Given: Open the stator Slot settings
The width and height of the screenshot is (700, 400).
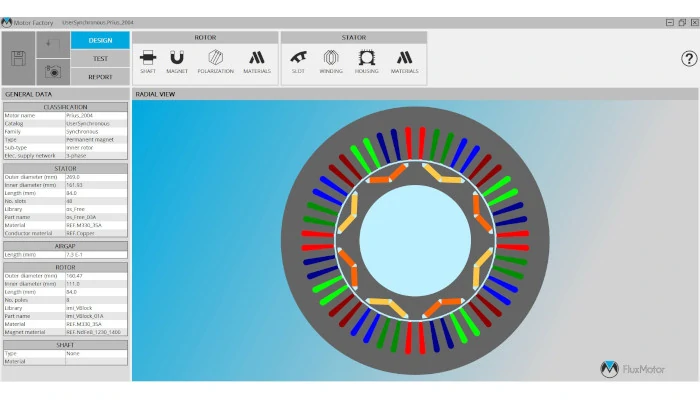Looking at the screenshot, I should 298,62.
